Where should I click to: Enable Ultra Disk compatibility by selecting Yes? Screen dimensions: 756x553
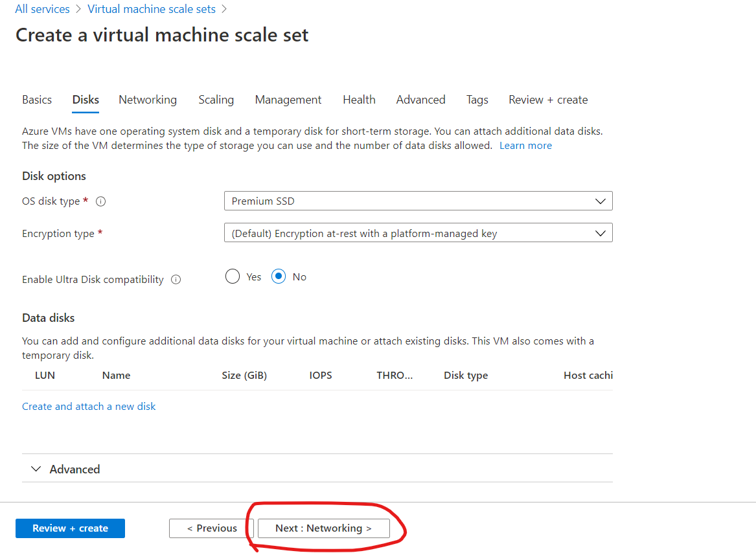point(233,276)
